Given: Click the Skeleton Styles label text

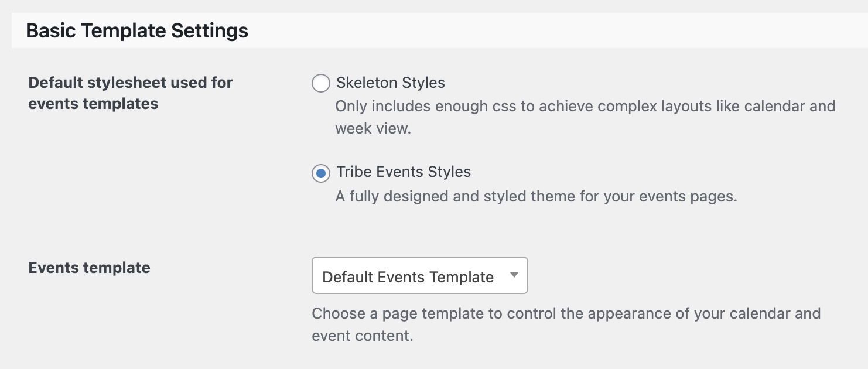Looking at the screenshot, I should point(390,83).
